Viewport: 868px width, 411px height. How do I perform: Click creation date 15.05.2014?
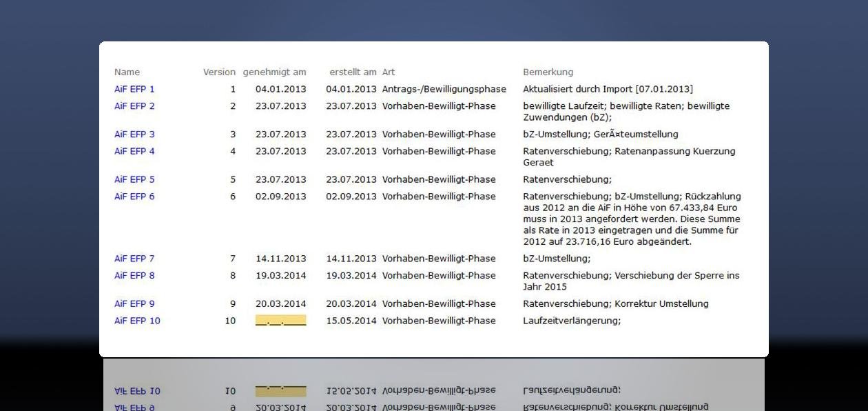click(351, 321)
